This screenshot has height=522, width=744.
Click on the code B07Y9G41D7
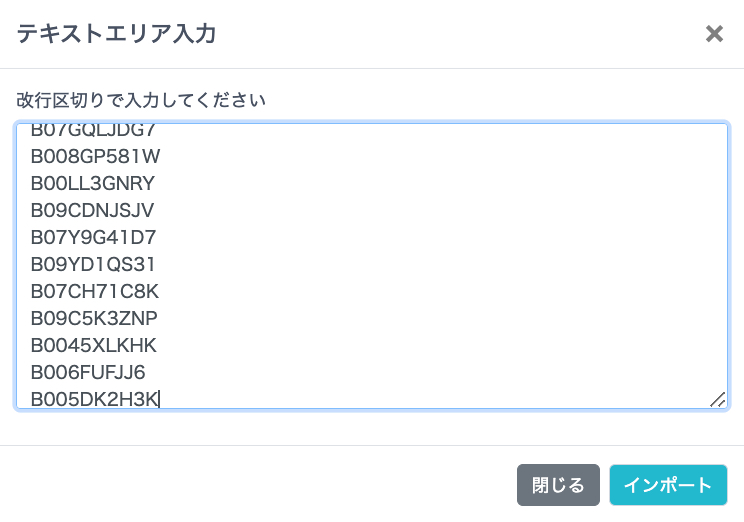point(93,237)
